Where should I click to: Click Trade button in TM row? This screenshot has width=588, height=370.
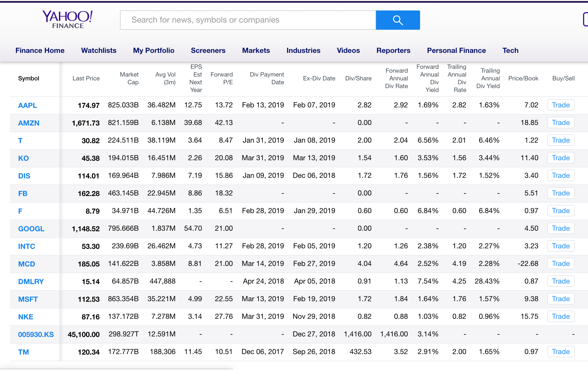click(560, 352)
